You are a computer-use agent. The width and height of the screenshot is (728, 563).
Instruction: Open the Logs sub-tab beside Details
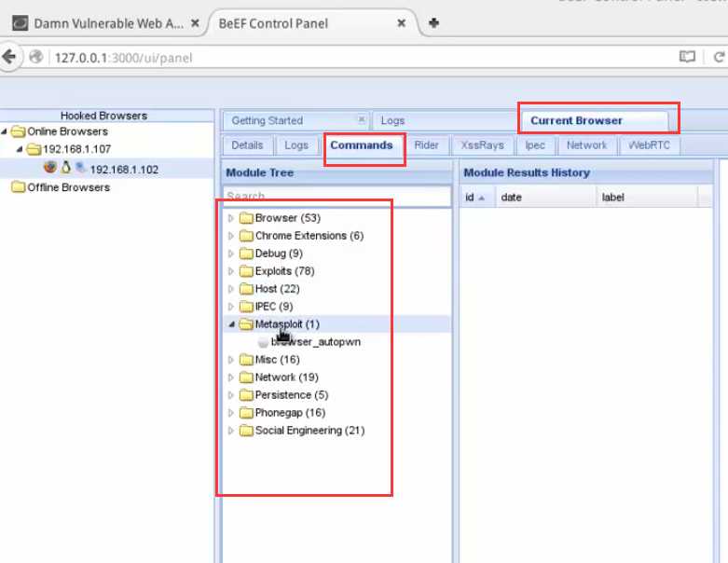[296, 145]
